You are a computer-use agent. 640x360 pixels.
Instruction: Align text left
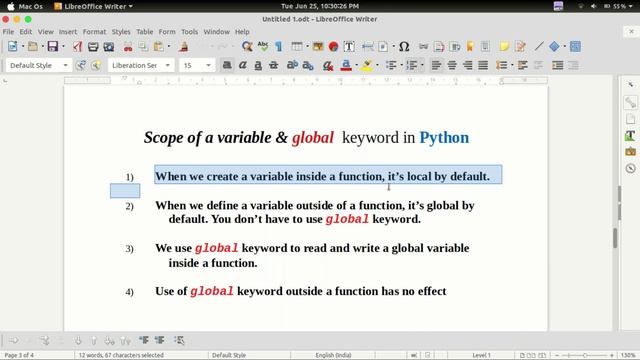click(x=436, y=65)
